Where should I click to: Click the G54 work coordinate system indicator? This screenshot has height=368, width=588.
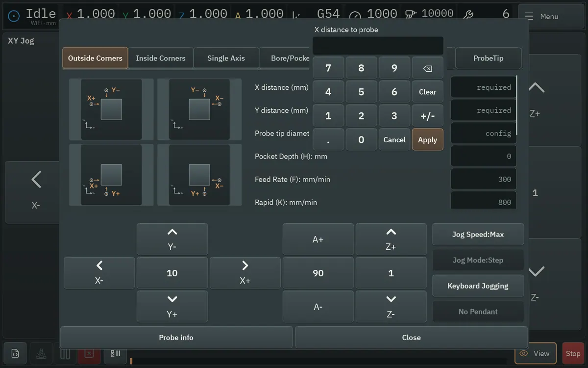[x=327, y=15]
